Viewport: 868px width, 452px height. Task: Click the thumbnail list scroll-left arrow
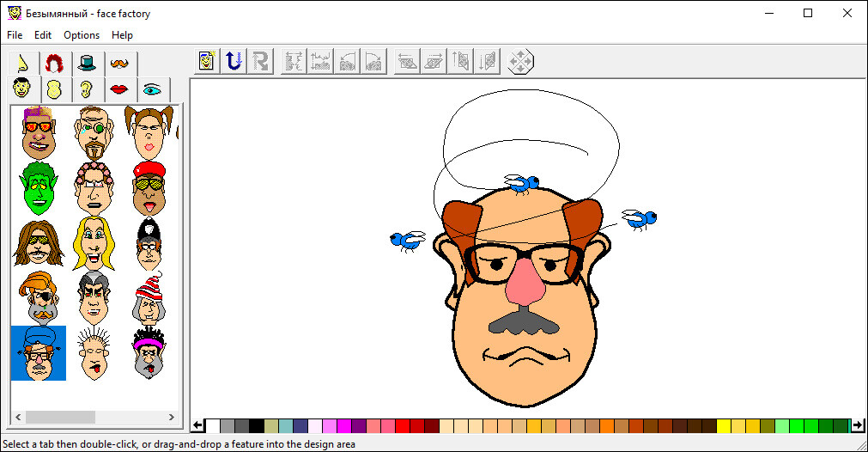click(18, 417)
